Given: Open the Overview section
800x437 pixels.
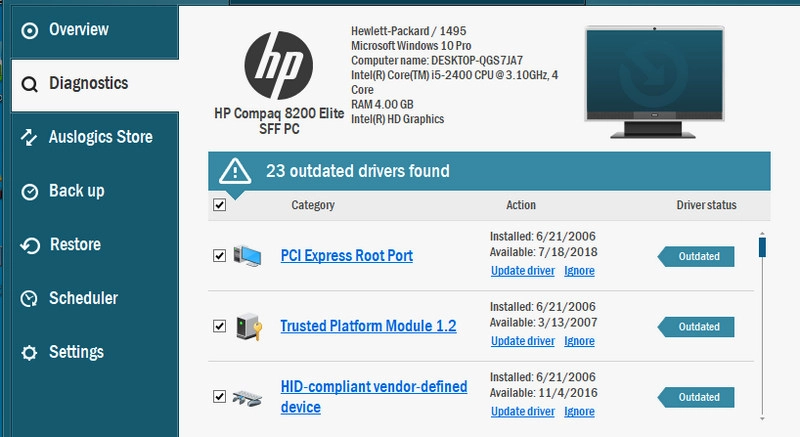Looking at the screenshot, I should point(95,30).
